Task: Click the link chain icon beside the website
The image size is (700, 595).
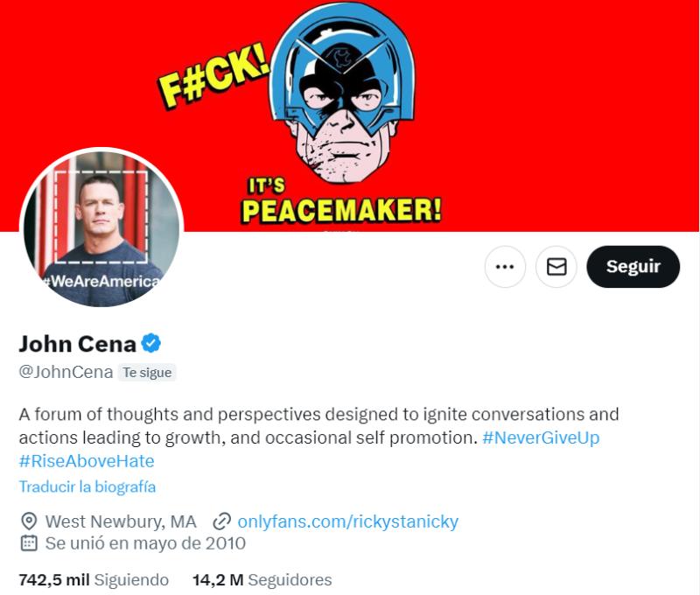Action: [227, 521]
